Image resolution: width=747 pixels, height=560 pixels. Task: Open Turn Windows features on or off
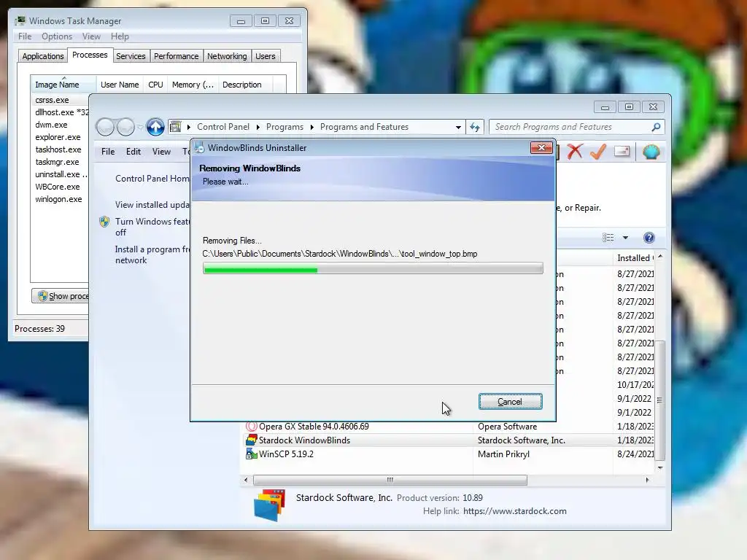click(x=152, y=227)
